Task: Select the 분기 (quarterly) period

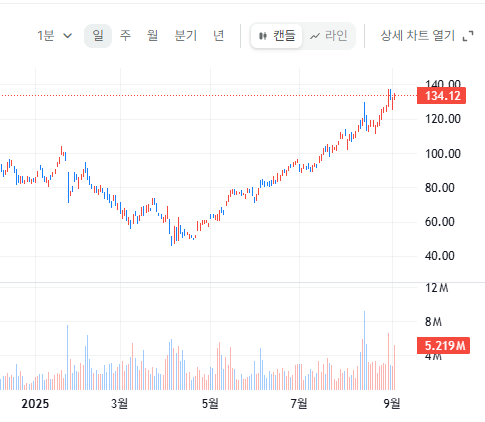Action: [186, 35]
